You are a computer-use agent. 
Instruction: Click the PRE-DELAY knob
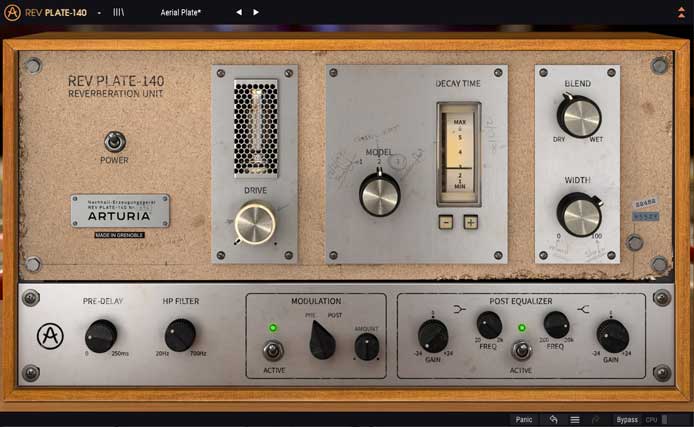pyautogui.click(x=101, y=336)
